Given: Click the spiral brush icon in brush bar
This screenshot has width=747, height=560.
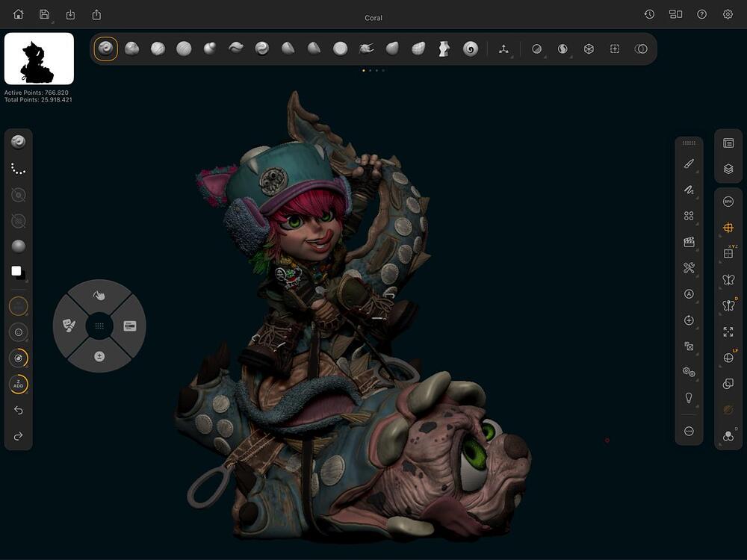Looking at the screenshot, I should tap(470, 49).
